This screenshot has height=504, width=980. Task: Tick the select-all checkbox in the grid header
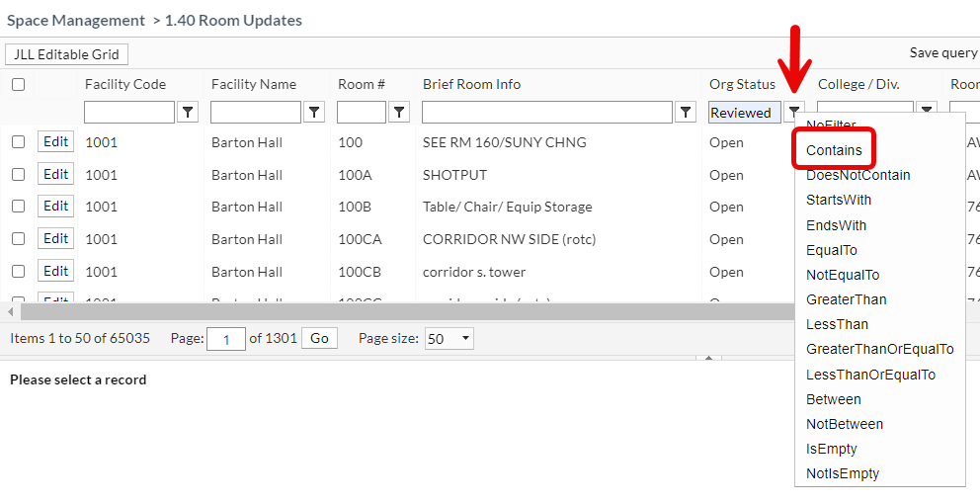pos(18,84)
